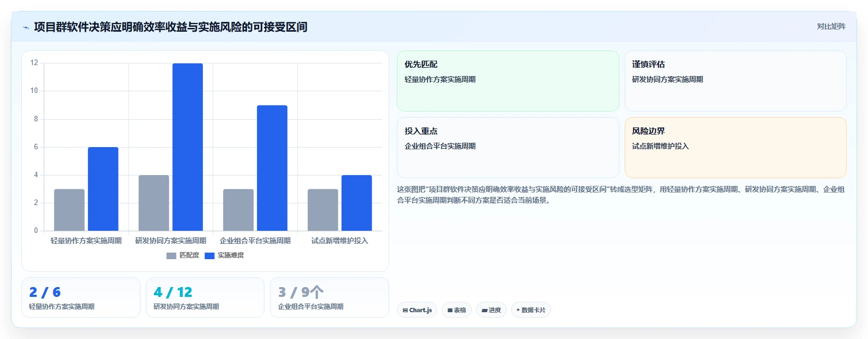Open the 优先匹配 matrix card

(x=508, y=81)
